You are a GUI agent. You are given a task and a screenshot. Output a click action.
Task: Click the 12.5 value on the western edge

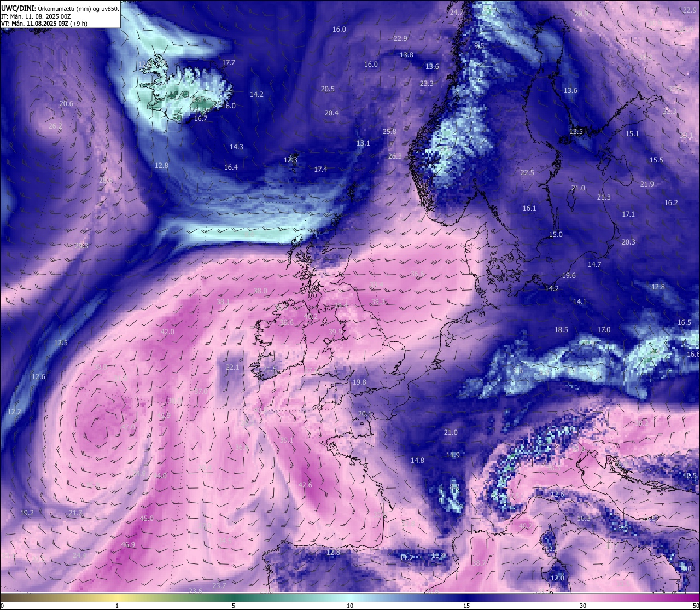tap(61, 343)
